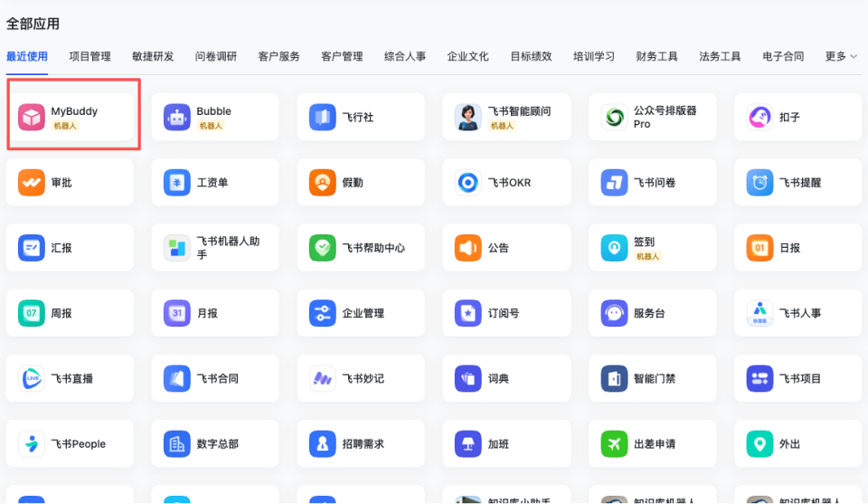Open the 月报 monthly report icon
Screen dimensions: 868x504
[177, 313]
